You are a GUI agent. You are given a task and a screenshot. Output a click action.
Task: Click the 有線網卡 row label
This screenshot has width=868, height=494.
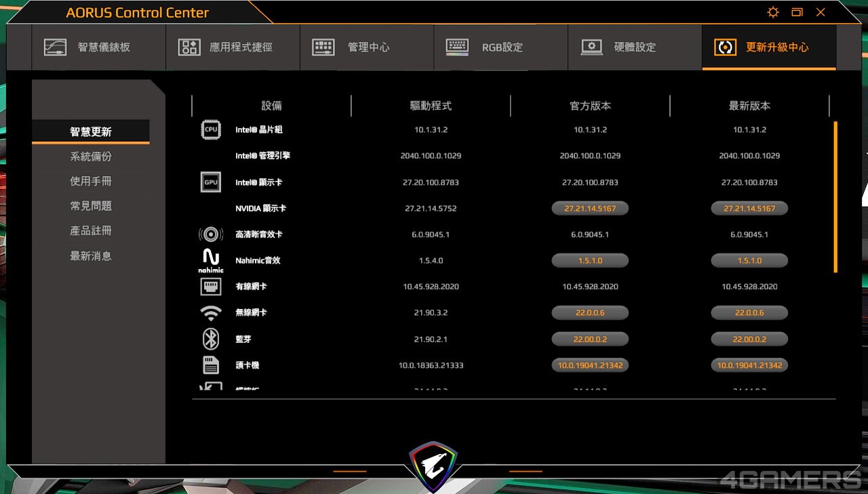pos(251,287)
